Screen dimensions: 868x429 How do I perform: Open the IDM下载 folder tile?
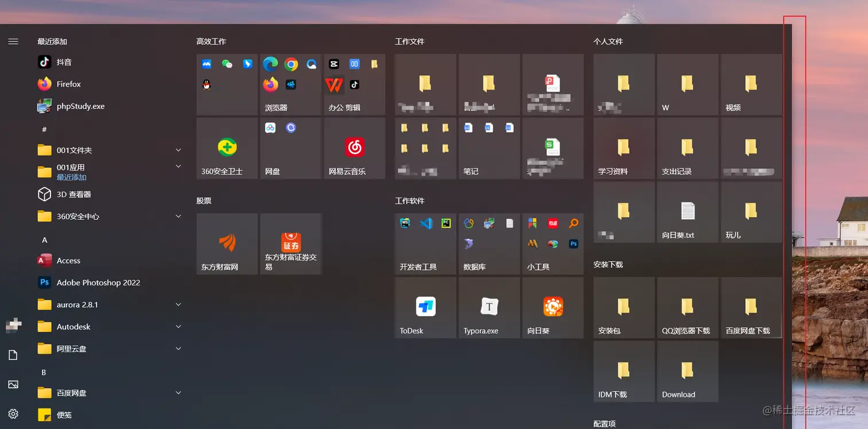click(x=624, y=372)
